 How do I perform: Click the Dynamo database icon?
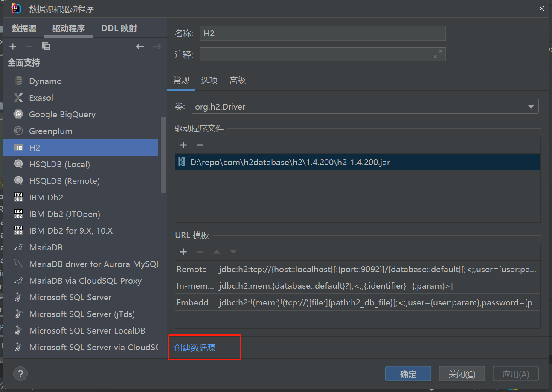tap(18, 81)
